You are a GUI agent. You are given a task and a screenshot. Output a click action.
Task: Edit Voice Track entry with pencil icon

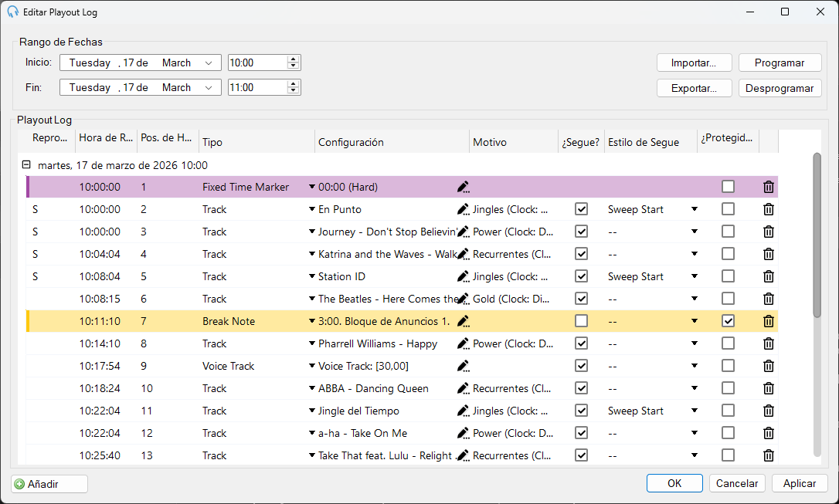[464, 366]
